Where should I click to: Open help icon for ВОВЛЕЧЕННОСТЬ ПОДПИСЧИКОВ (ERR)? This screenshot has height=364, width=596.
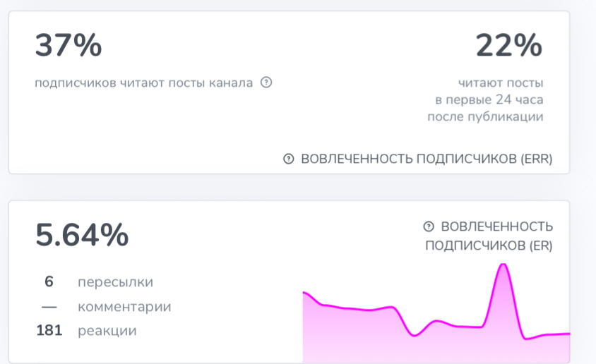click(288, 159)
